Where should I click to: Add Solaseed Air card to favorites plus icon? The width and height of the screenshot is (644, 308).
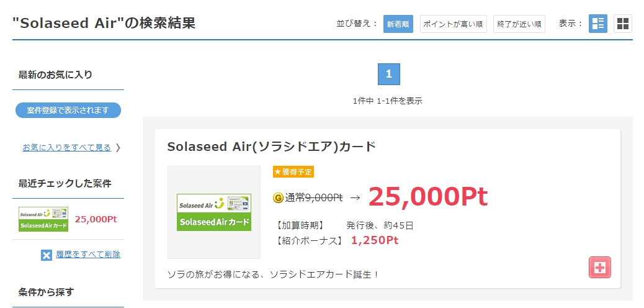[x=600, y=267]
